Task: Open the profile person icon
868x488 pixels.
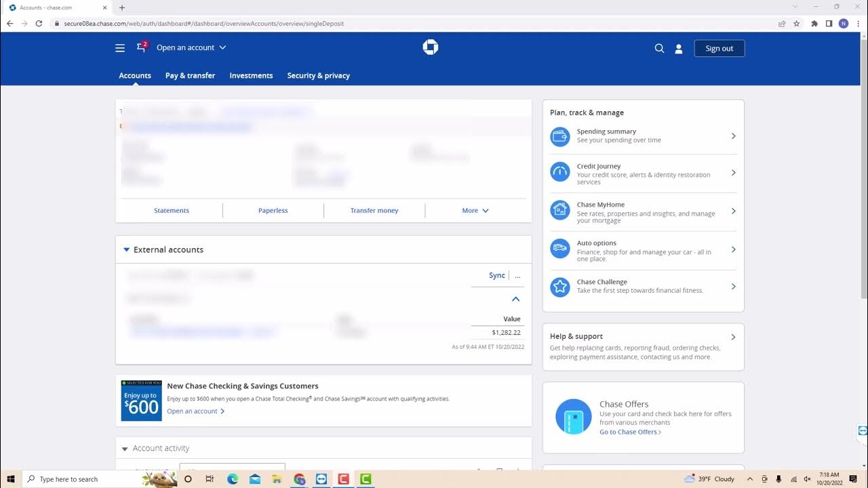Action: point(679,49)
